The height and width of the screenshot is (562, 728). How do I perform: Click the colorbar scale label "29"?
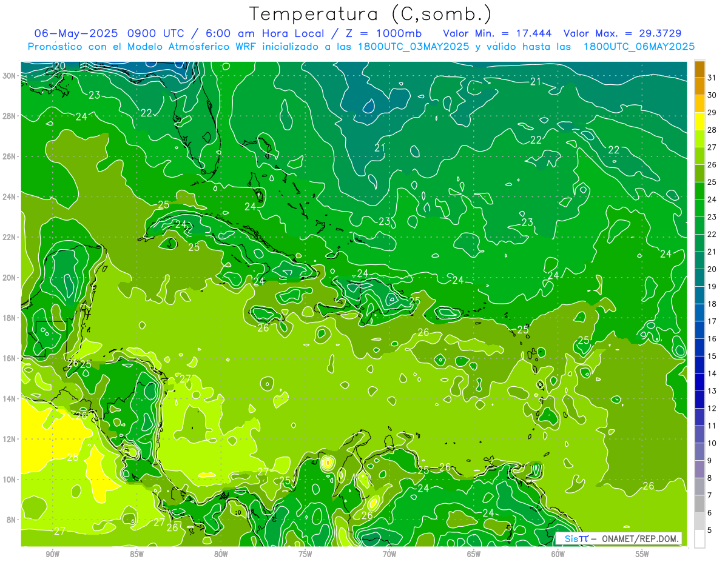click(712, 112)
